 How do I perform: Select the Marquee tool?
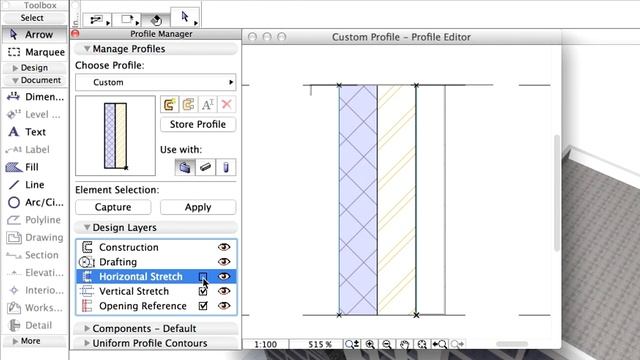click(34, 52)
